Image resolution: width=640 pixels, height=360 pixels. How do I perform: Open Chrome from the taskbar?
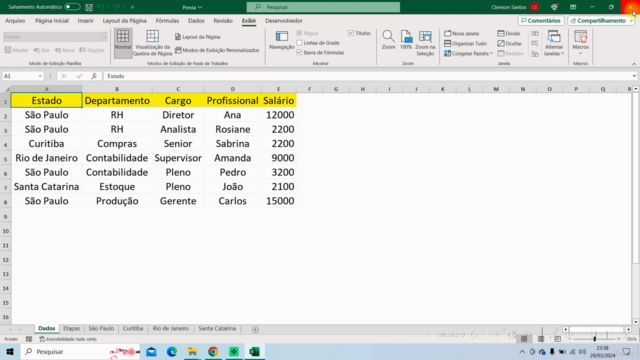pos(213,351)
